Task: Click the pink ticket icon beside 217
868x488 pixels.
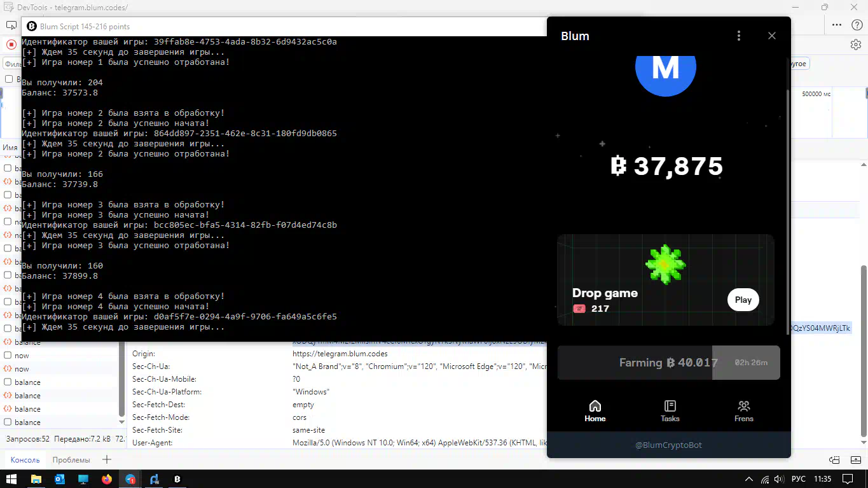Action: 579,309
